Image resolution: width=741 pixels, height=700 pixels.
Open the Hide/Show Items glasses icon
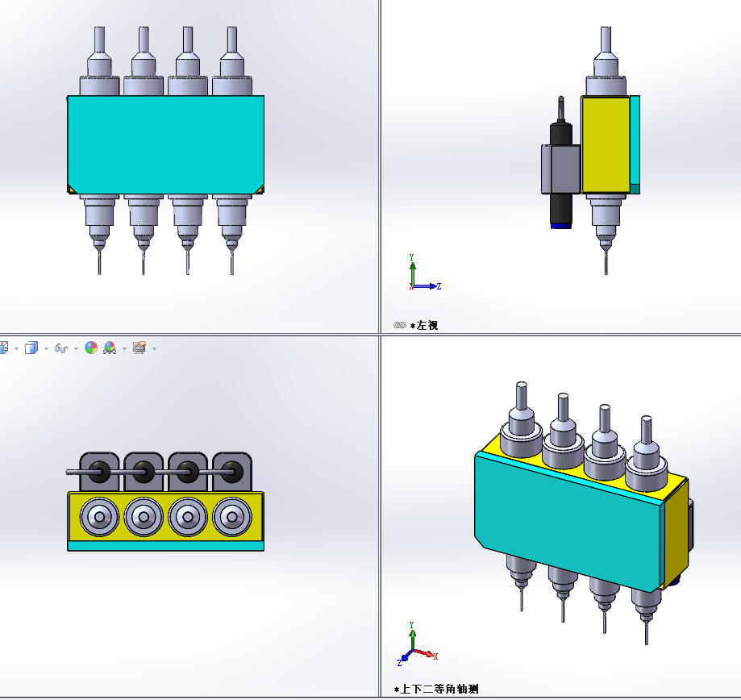pyautogui.click(x=61, y=348)
